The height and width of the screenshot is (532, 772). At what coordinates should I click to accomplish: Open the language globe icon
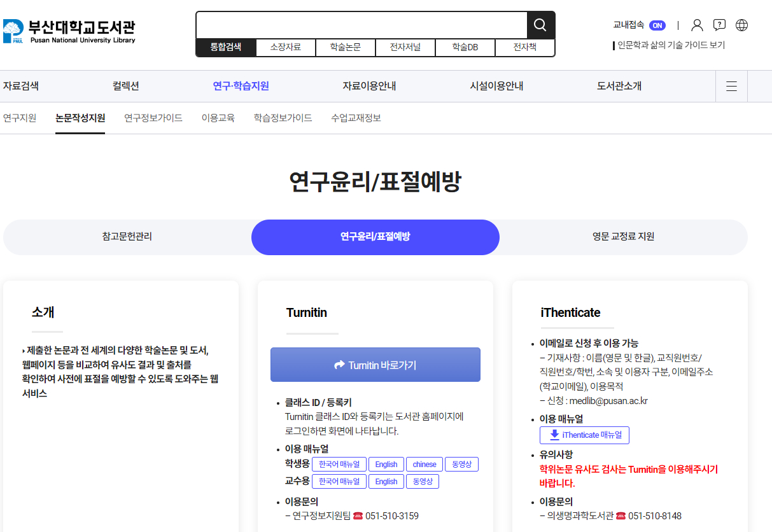pos(741,25)
